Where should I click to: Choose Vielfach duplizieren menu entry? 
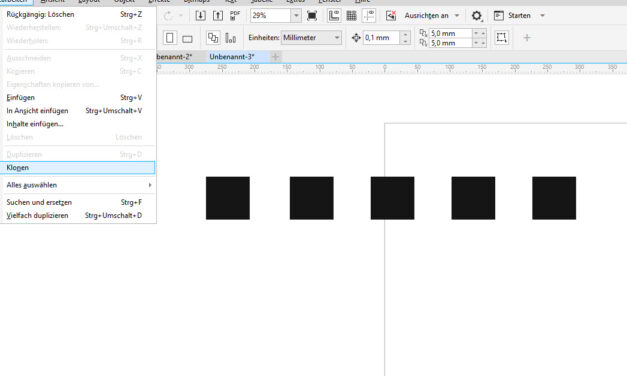click(x=78, y=216)
